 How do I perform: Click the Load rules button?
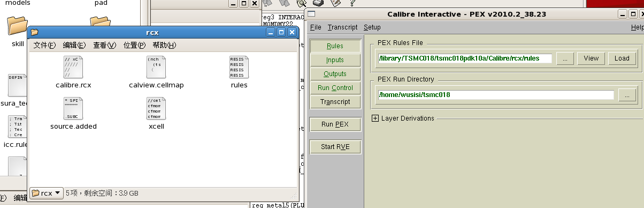(622, 58)
